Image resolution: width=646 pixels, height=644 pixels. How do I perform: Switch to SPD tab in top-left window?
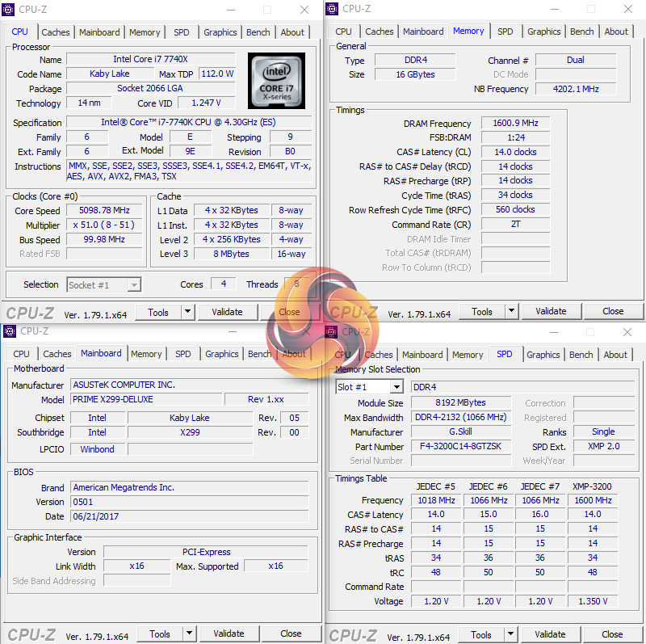click(x=181, y=32)
